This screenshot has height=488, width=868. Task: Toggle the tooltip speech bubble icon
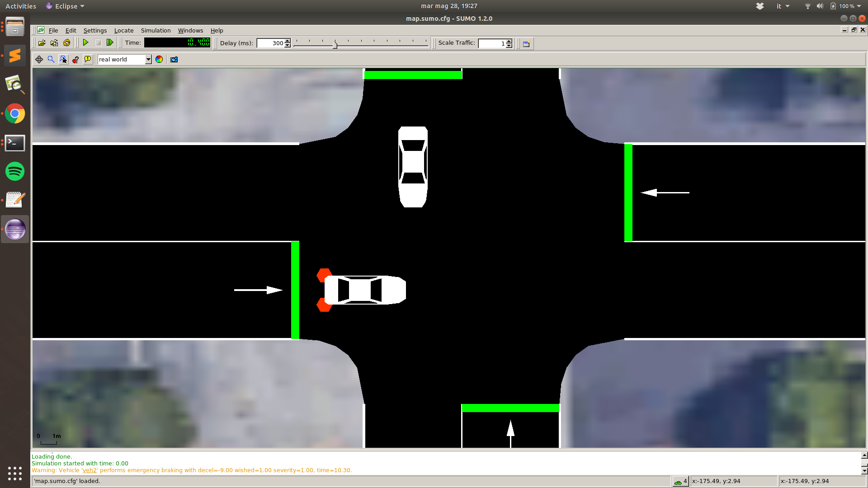[x=88, y=60]
